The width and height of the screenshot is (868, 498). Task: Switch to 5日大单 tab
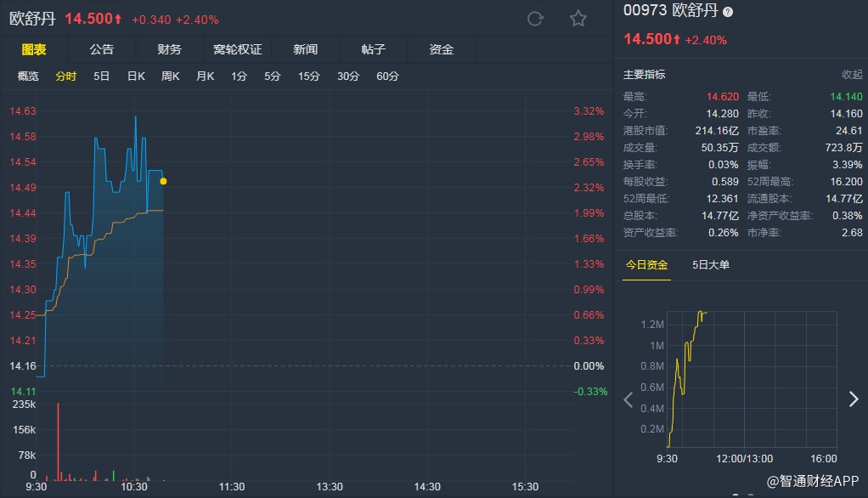[x=711, y=264]
